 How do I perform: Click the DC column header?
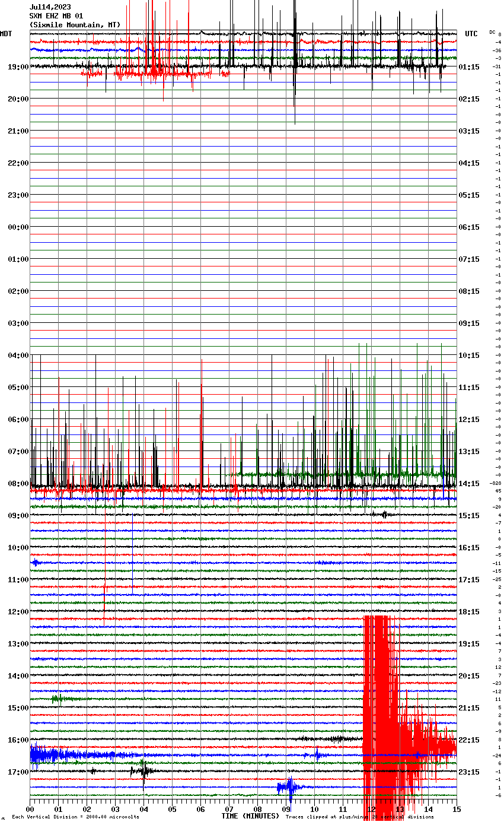click(492, 32)
